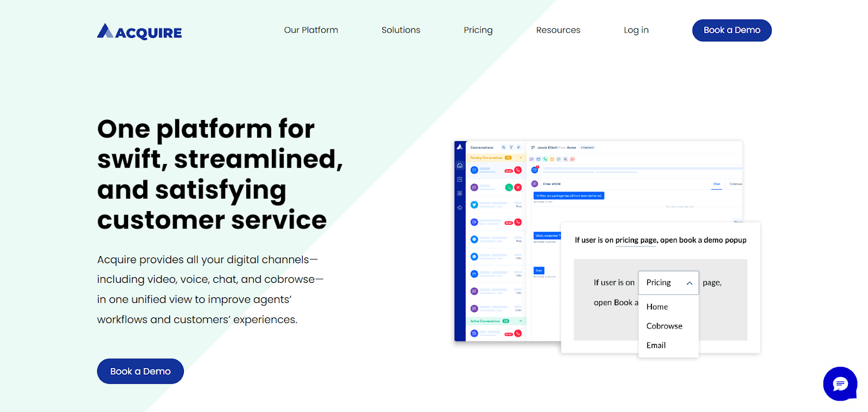This screenshot has height=412, width=868.
Task: Collapse the Pending Conversations section
Action: coord(521,158)
